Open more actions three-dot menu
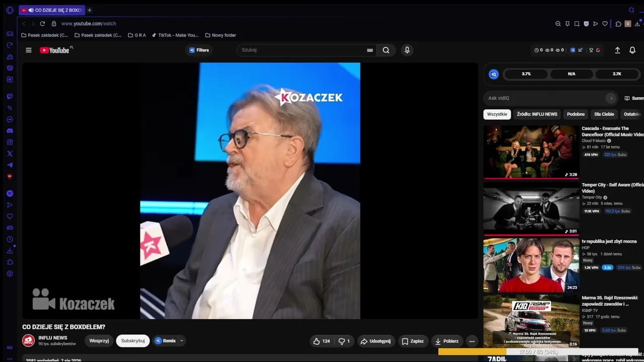644x362 pixels. click(472, 341)
